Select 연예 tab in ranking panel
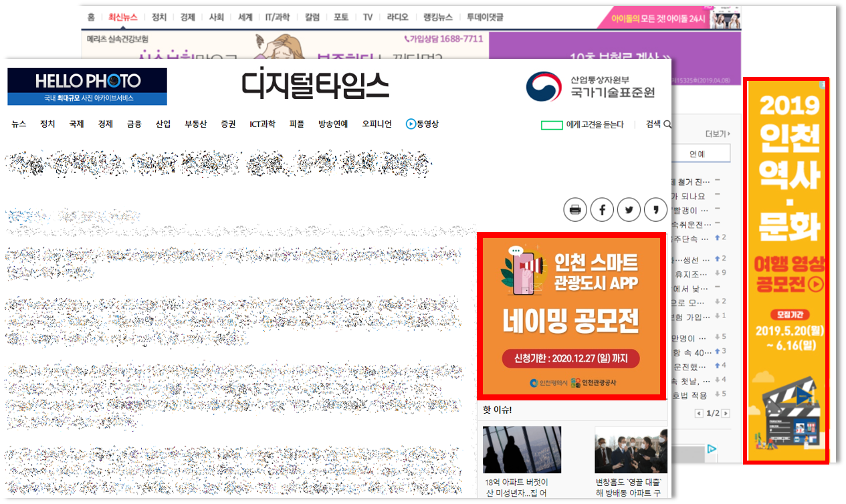Screen dimensions: 846x504 click(x=697, y=154)
